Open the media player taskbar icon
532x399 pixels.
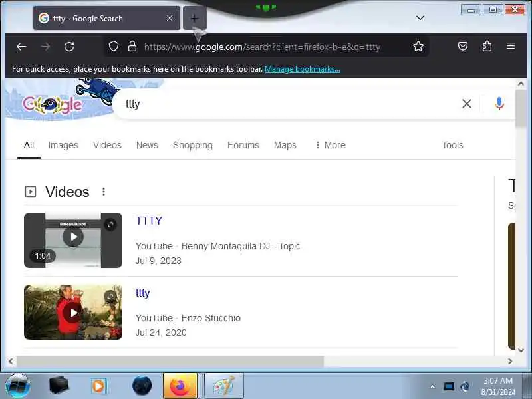point(99,386)
